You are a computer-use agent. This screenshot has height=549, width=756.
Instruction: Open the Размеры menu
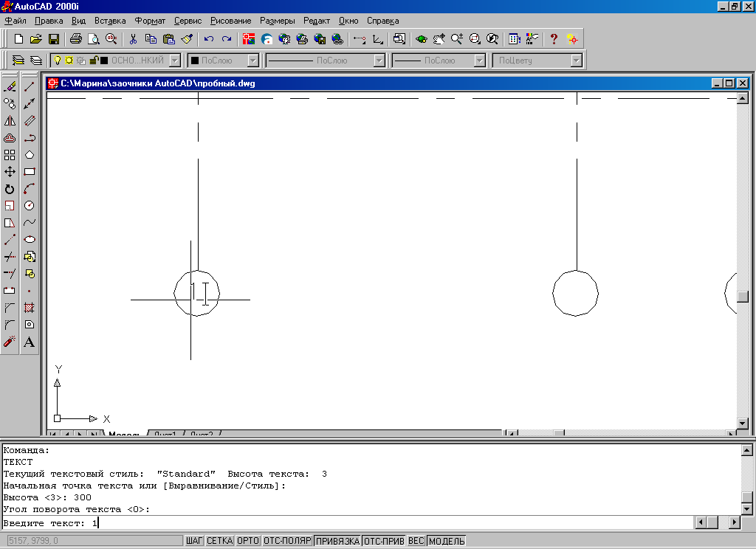[278, 21]
